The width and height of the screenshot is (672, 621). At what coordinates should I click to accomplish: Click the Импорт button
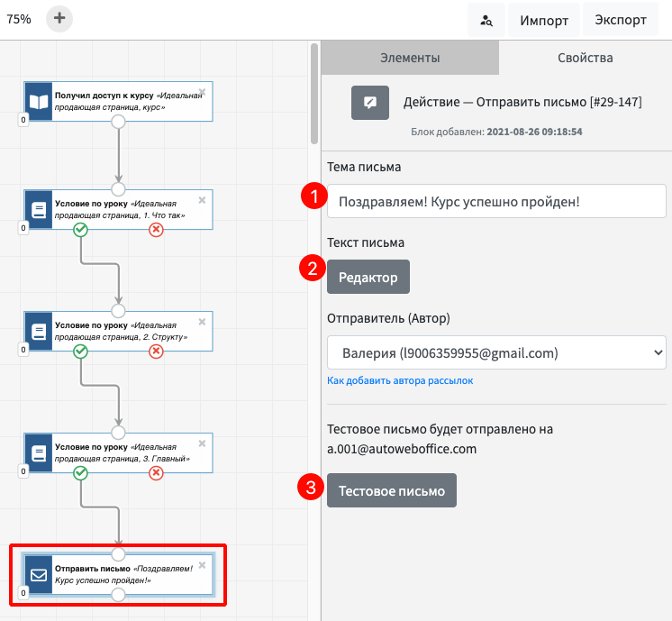(543, 20)
